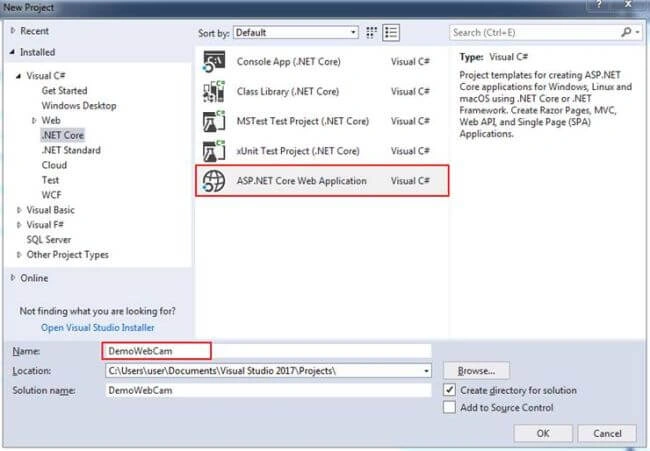650x451 pixels.
Task: Select the .NET Standard category
Action: [x=71, y=150]
